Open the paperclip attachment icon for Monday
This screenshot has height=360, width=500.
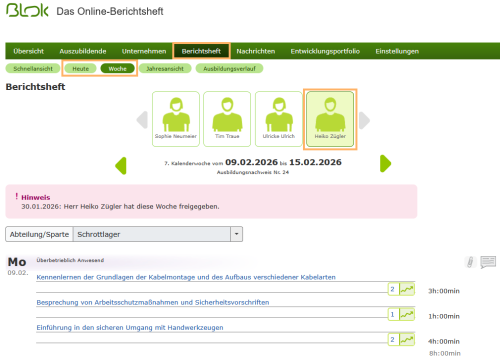click(x=470, y=262)
